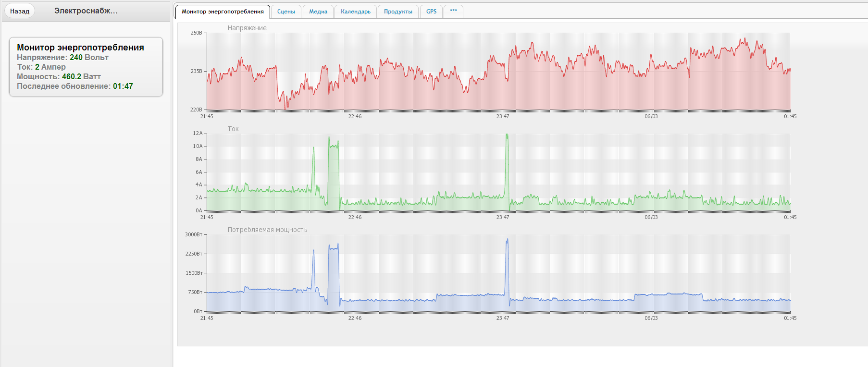Click the 250В axis label
The image size is (868, 367).
[196, 33]
